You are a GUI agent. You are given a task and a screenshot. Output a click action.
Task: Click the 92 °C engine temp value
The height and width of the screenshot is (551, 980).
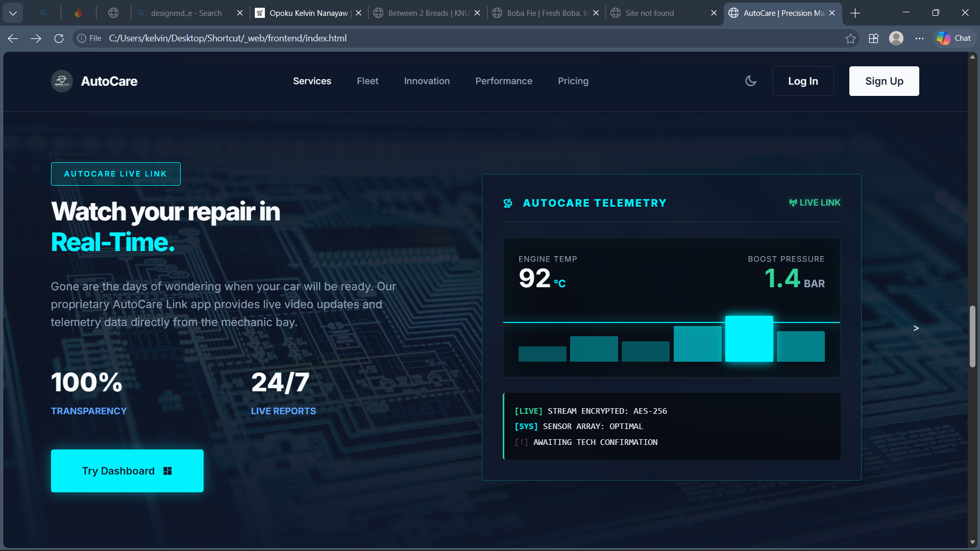click(x=542, y=279)
